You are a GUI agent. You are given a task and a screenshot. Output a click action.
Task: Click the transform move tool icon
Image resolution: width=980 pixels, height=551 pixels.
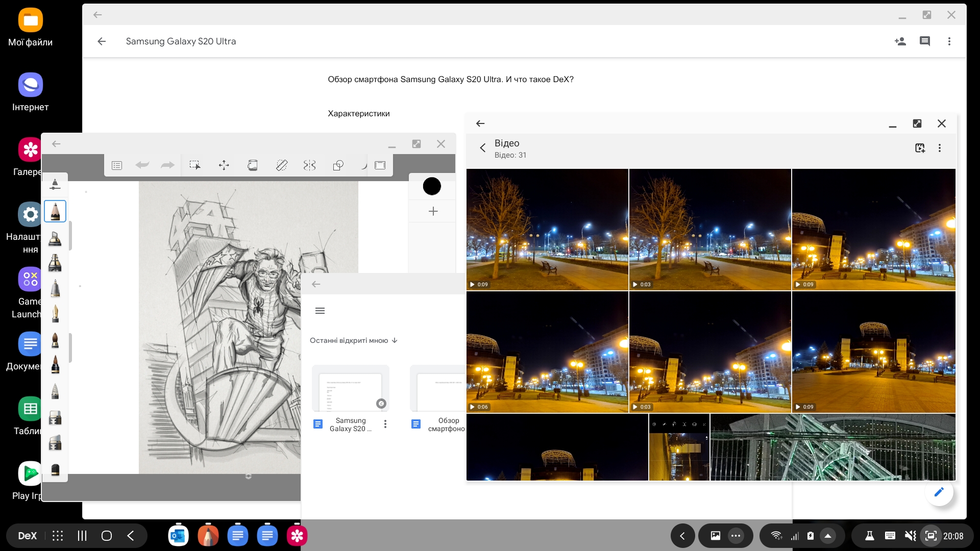coord(224,165)
